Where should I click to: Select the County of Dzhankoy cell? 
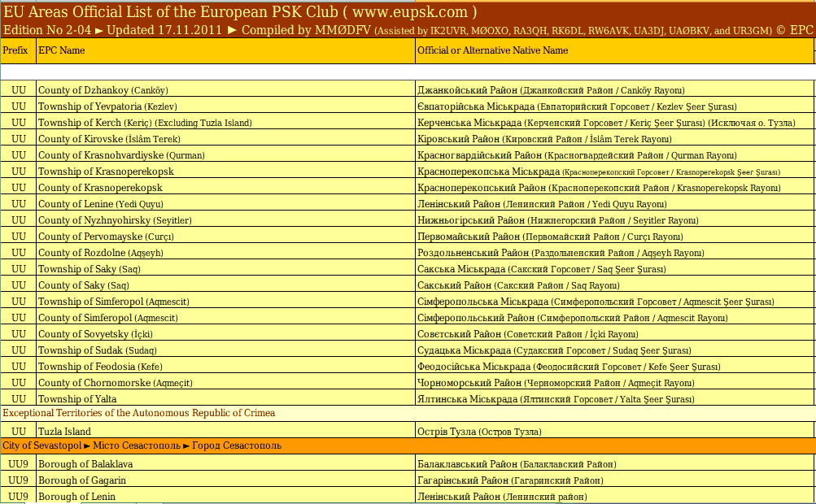pos(103,90)
